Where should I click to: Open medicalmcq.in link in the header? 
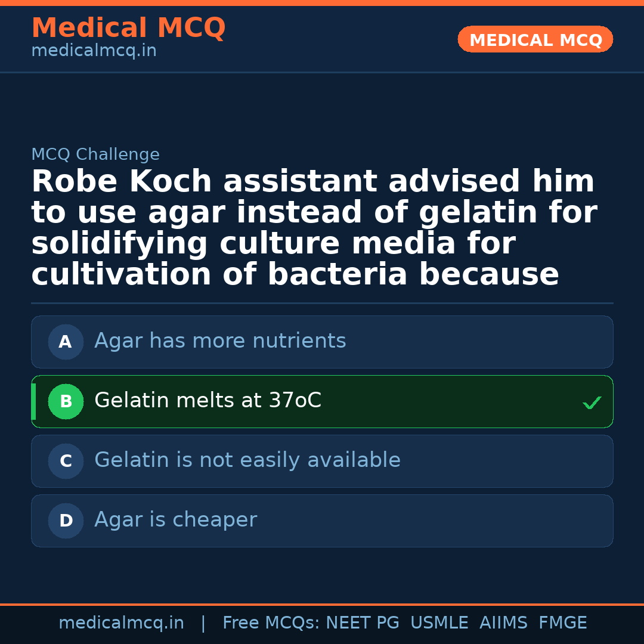pos(94,51)
